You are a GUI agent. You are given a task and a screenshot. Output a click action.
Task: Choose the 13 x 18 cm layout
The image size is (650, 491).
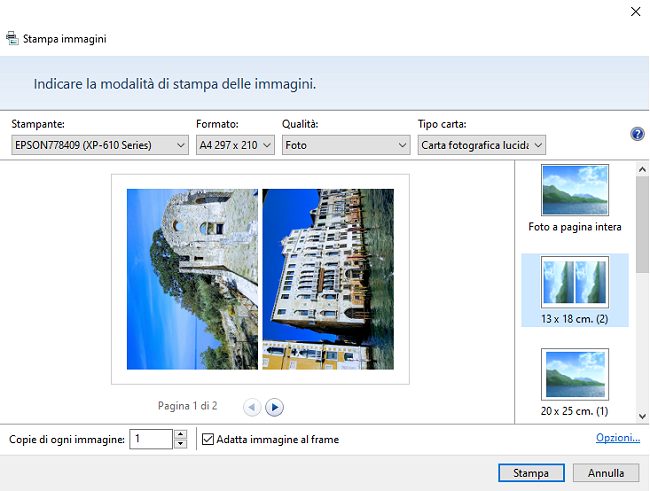click(575, 290)
